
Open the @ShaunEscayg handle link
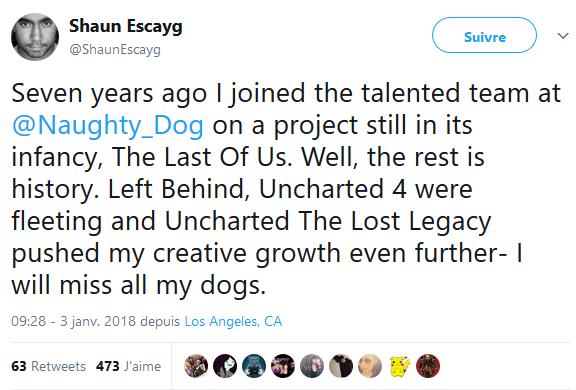115,50
